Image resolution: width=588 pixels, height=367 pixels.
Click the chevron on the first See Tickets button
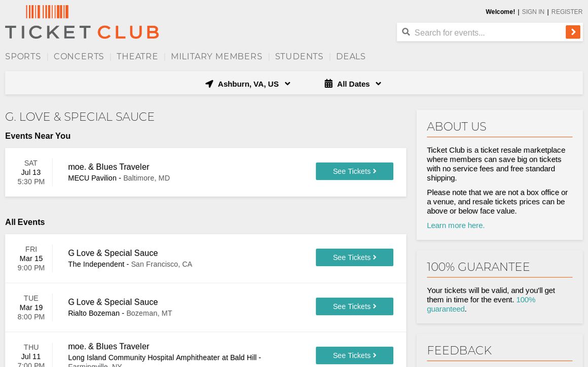click(x=375, y=171)
